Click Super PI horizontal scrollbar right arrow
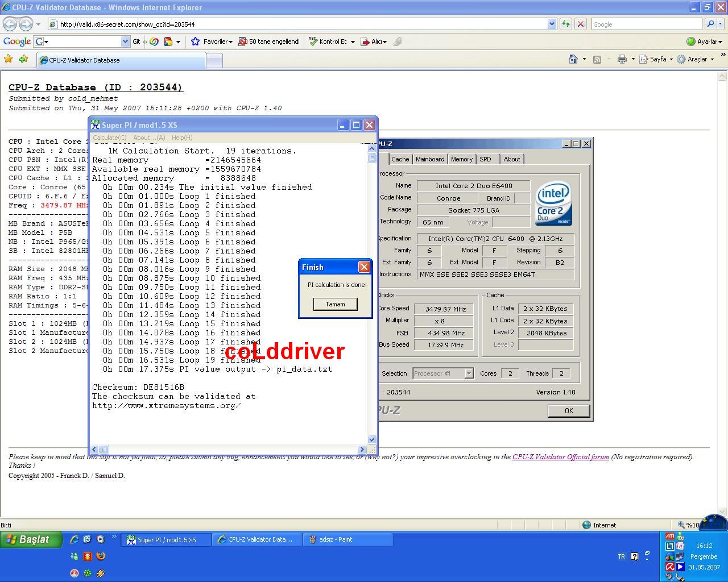 362,449
